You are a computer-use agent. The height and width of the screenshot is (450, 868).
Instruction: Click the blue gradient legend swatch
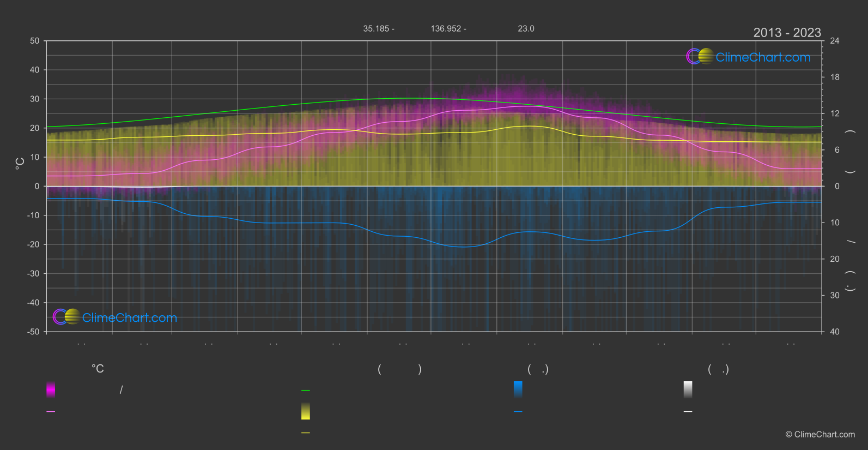point(518,389)
